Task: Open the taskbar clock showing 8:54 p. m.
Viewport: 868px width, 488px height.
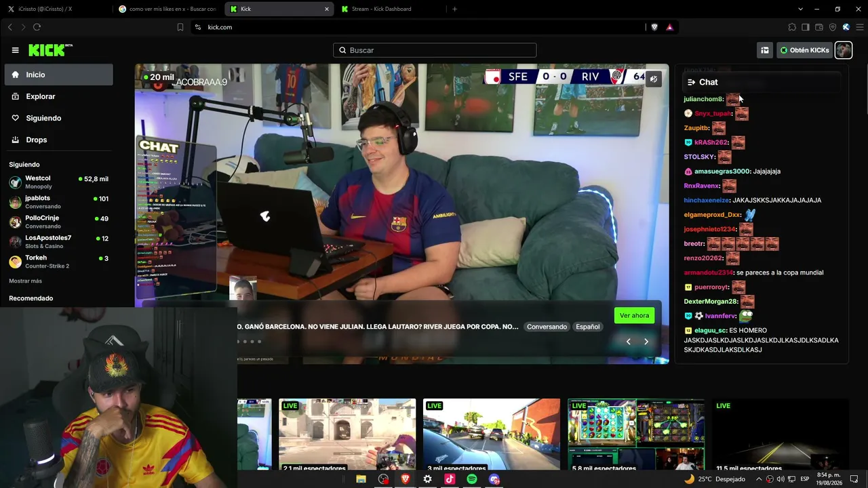Action: pyautogui.click(x=829, y=479)
